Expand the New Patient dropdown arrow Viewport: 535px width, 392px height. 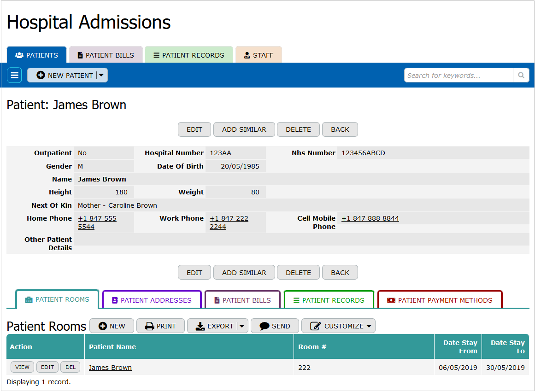102,75
